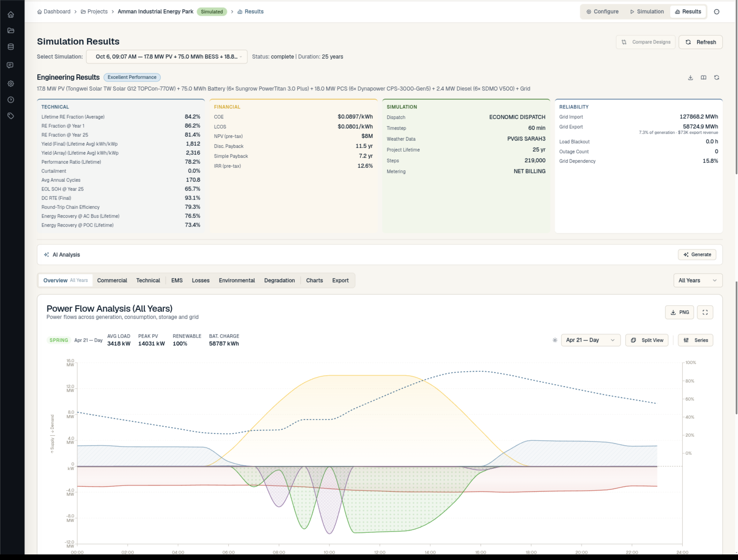Open the tag icon in the sidebar
The image size is (738, 560).
[11, 116]
